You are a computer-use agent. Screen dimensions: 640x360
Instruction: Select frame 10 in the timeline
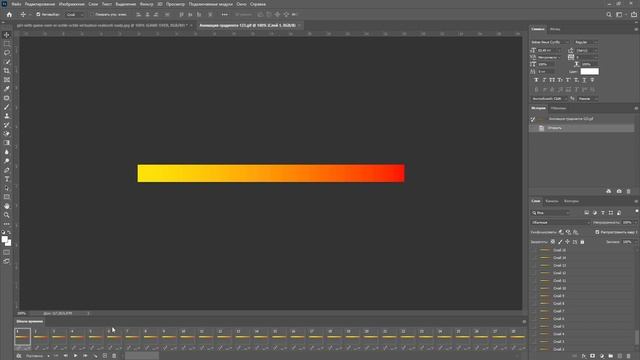pyautogui.click(x=187, y=338)
